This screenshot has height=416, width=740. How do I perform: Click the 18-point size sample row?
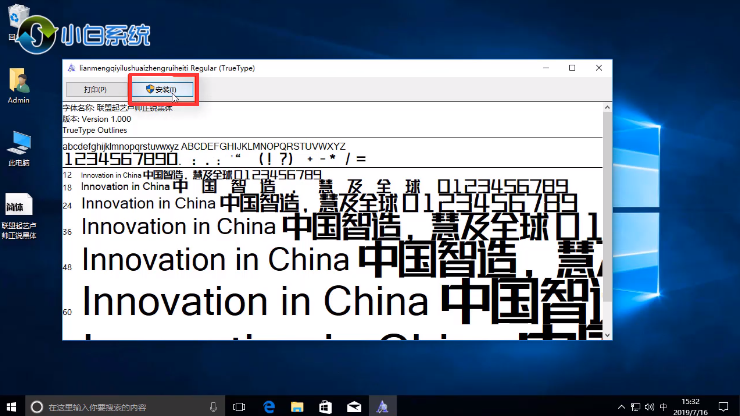315,187
